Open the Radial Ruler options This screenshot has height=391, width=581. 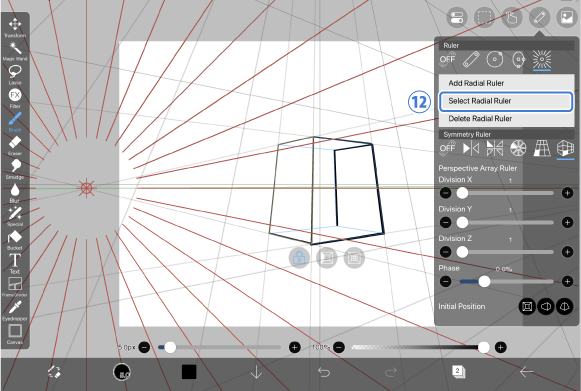coord(542,60)
